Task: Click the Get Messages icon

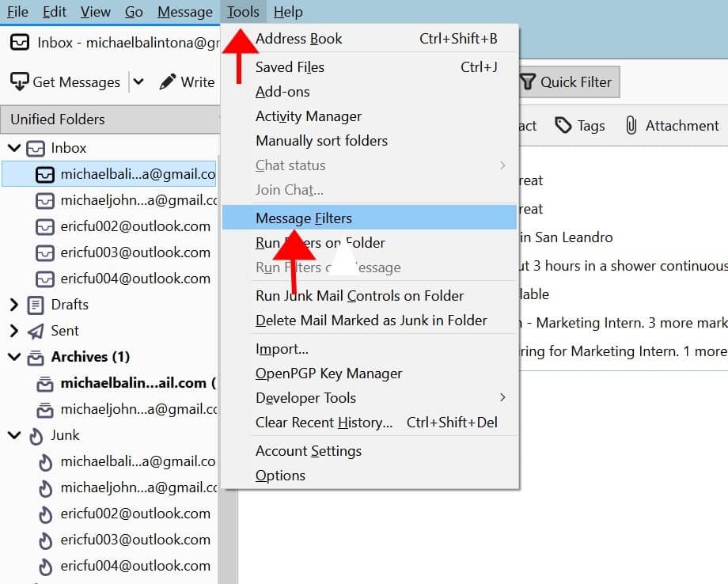Action: click(18, 81)
